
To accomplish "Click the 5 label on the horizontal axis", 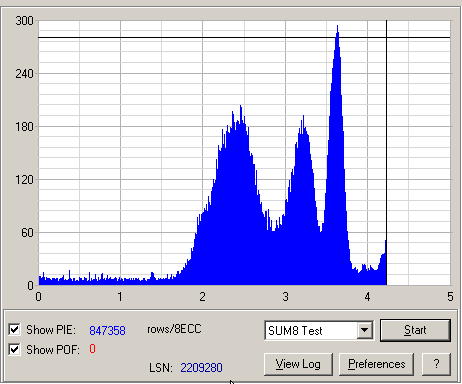I will click(450, 297).
